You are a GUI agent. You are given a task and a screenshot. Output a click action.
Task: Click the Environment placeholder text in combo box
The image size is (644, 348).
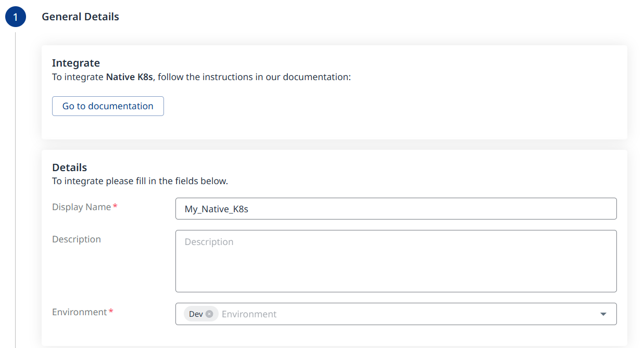[x=249, y=314]
